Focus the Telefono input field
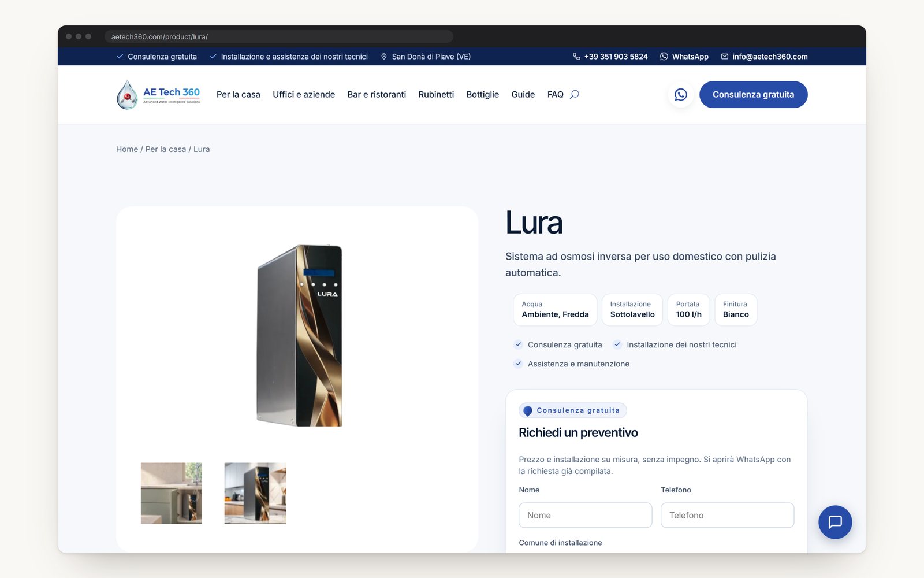Viewport: 924px width, 578px height. point(728,515)
